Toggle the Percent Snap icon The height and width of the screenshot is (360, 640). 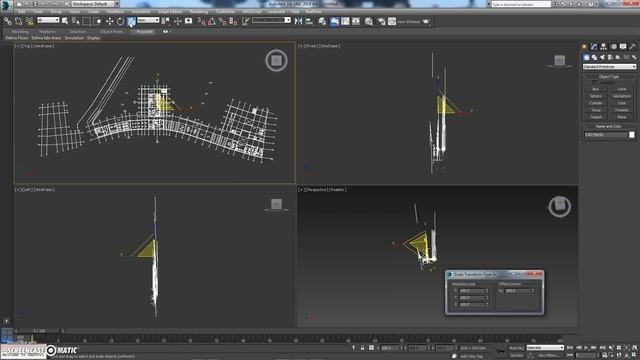222,21
